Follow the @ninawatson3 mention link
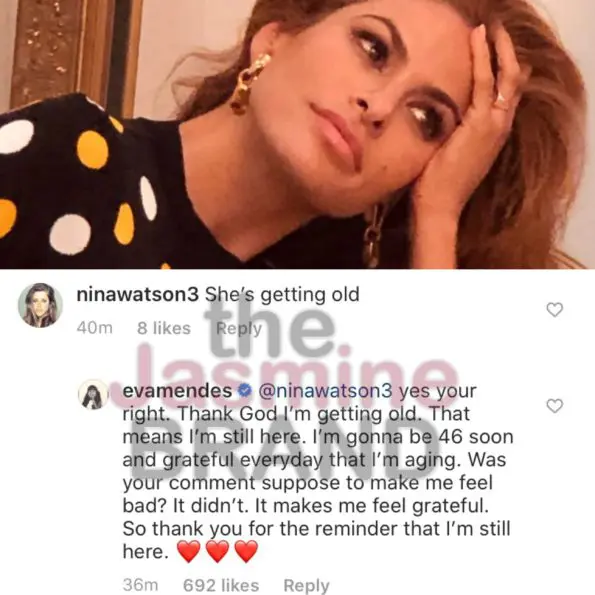The height and width of the screenshot is (595, 595). [x=325, y=391]
